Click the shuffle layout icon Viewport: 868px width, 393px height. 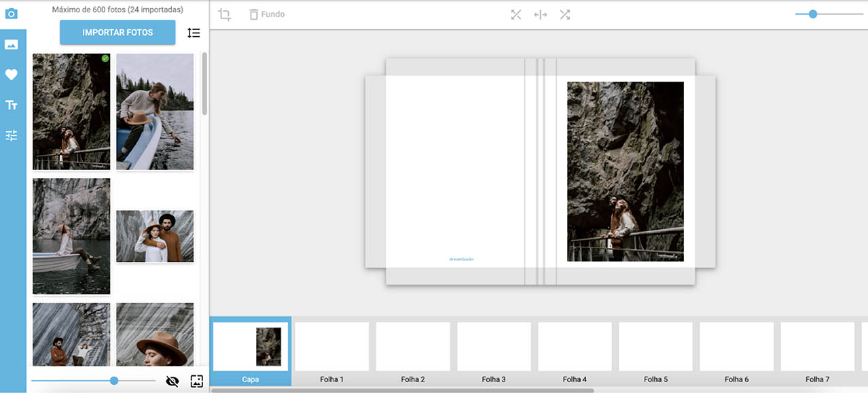[564, 14]
